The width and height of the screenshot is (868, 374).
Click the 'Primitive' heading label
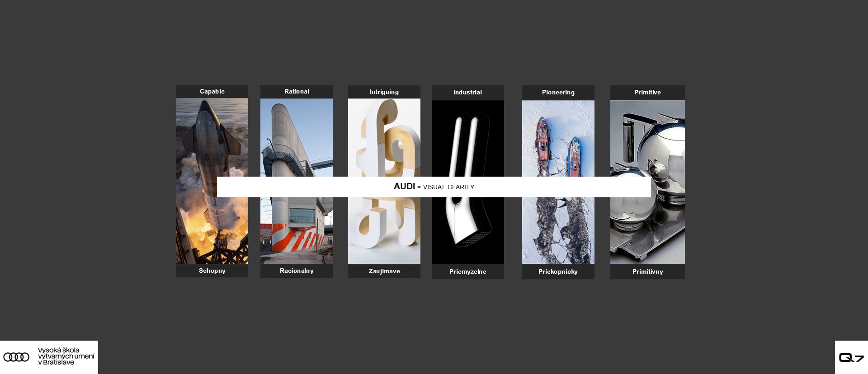point(647,92)
